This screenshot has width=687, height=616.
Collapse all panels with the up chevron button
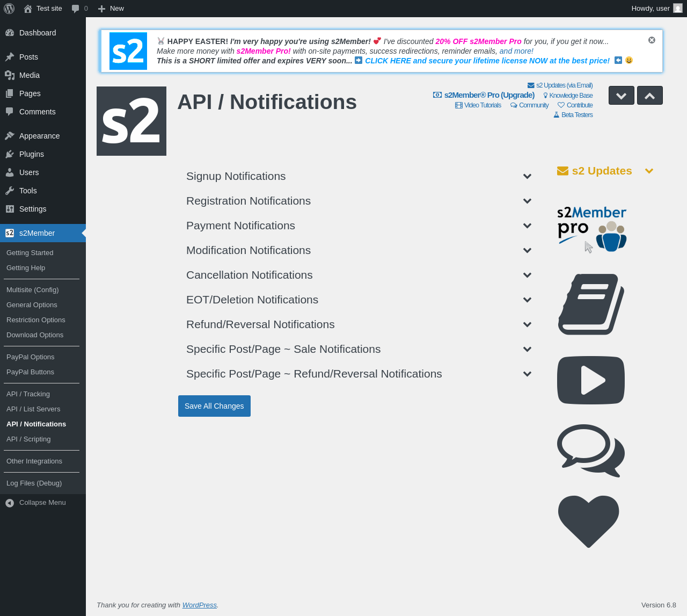tap(650, 96)
